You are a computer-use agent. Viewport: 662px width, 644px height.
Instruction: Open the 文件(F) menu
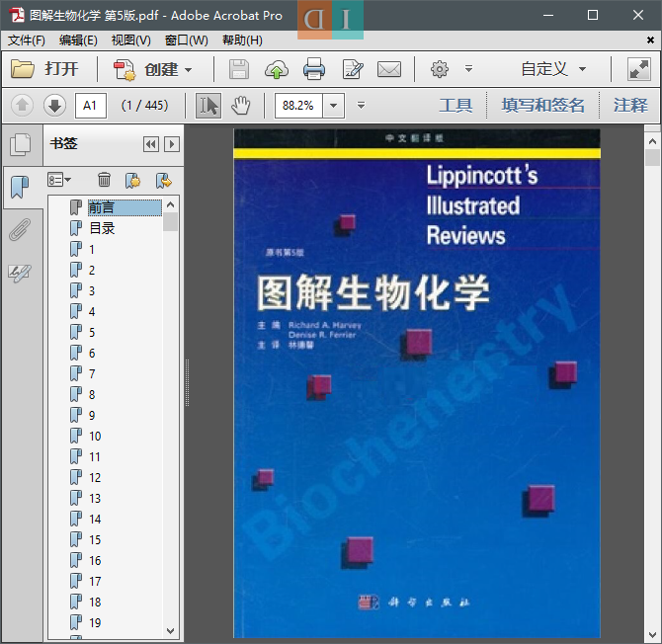coord(26,40)
